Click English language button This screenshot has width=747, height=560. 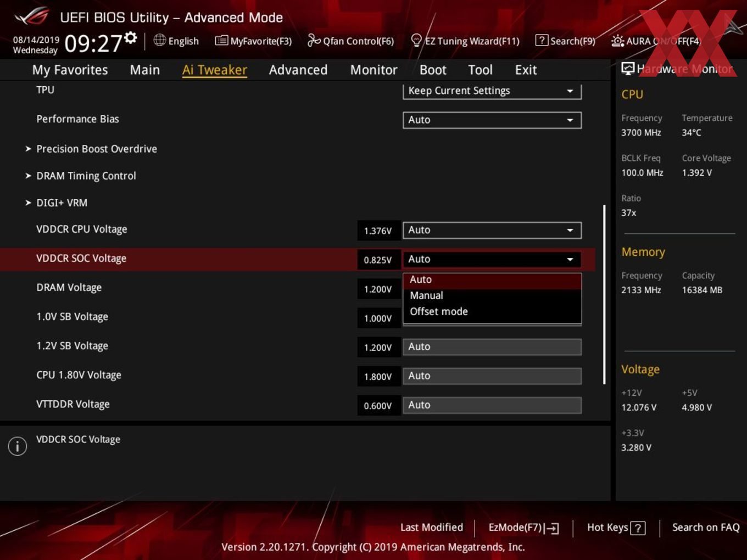click(x=176, y=41)
